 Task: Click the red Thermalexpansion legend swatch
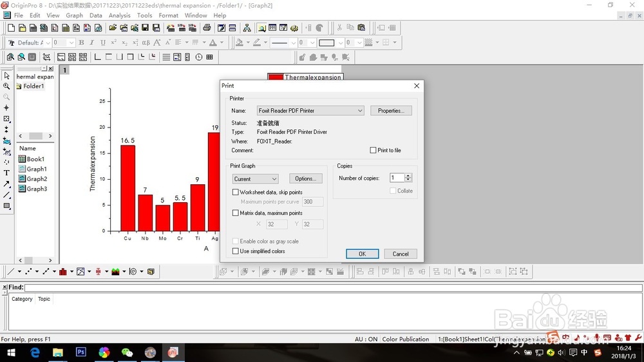276,77
